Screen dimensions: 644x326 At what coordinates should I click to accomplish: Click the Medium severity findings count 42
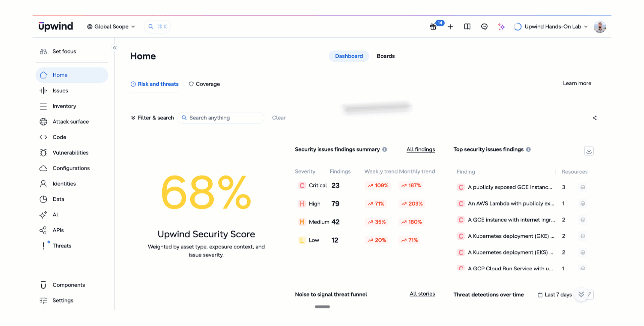coord(335,222)
